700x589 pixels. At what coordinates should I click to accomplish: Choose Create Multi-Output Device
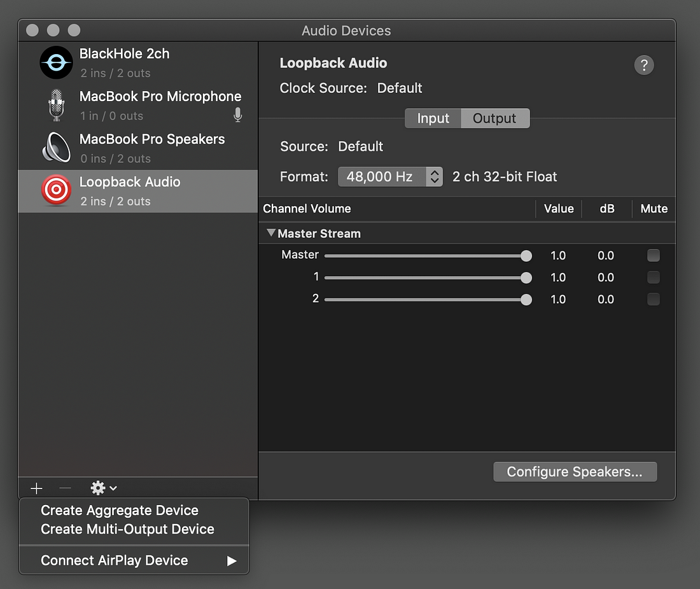tap(128, 529)
